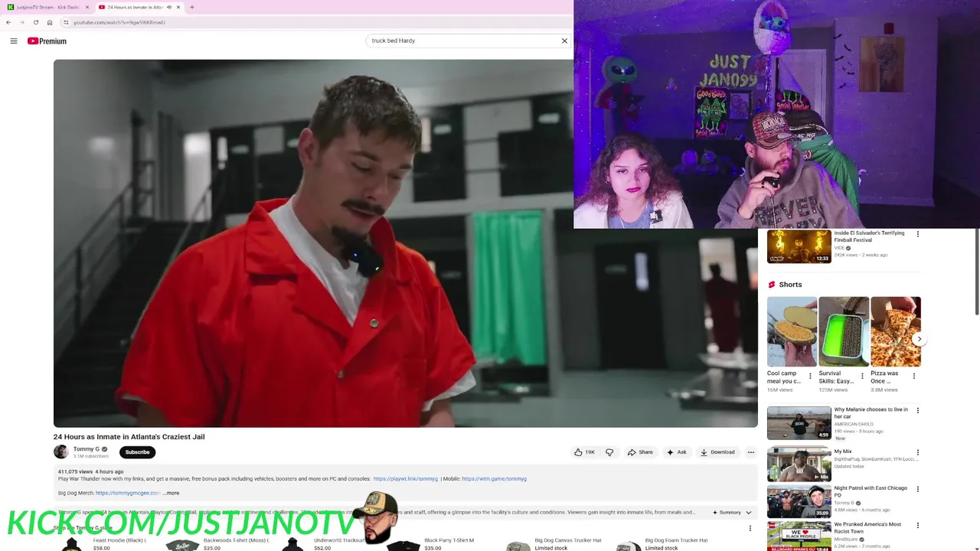Click the main video player

pyautogui.click(x=405, y=243)
